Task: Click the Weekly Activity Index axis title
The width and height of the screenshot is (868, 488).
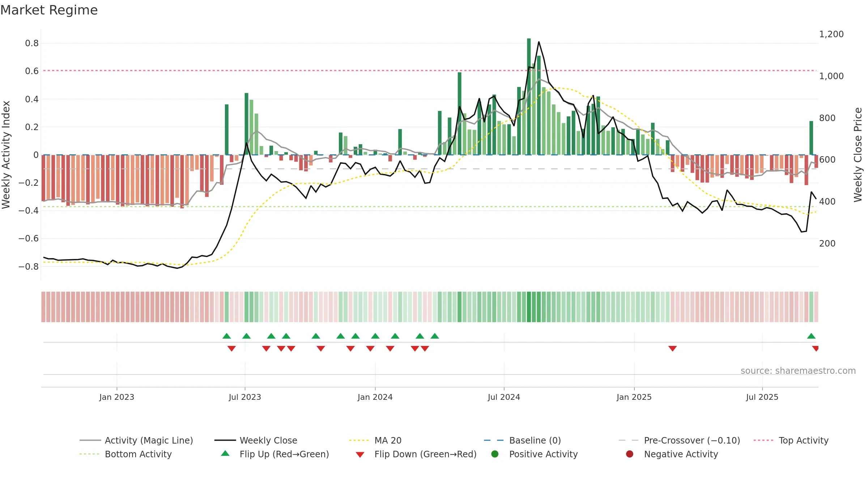Action: click(6, 155)
